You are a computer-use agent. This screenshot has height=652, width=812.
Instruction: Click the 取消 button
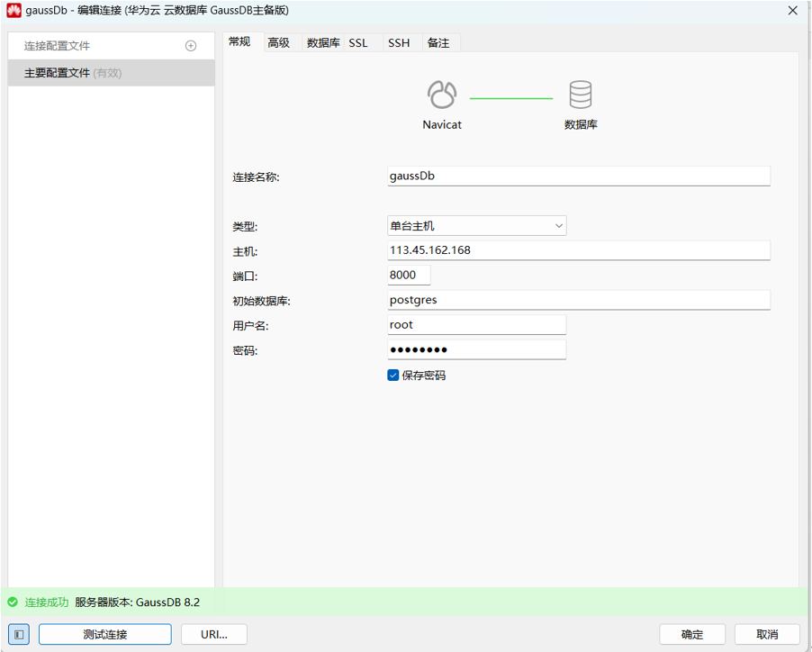767,634
